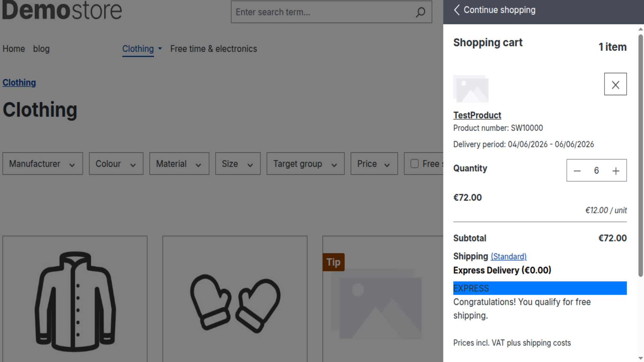Click the Continue shopping back arrow
This screenshot has width=644, height=362.
457,10
